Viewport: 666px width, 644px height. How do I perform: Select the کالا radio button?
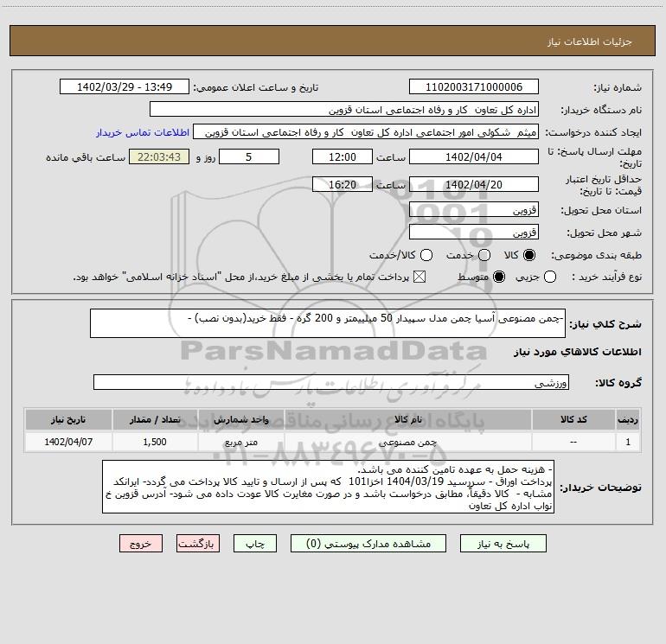click(529, 255)
